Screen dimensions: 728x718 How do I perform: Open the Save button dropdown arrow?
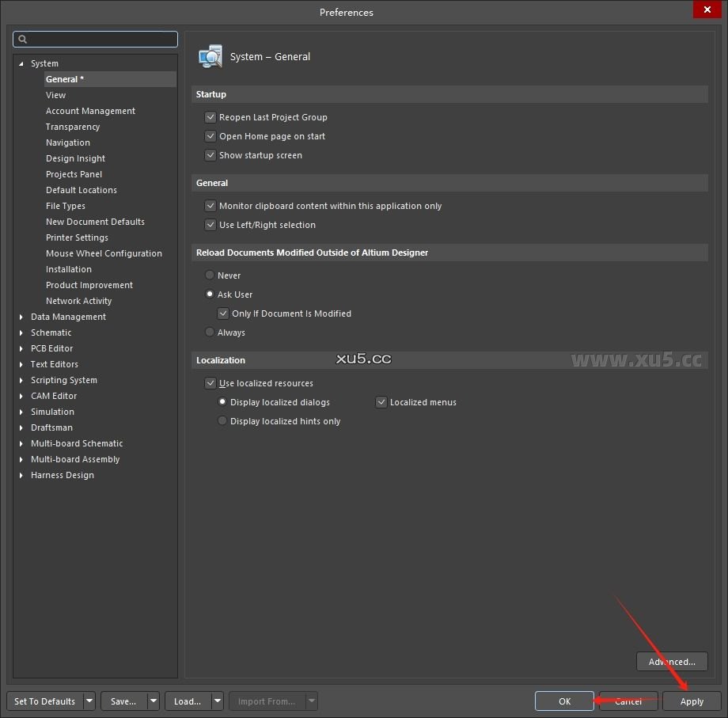coord(153,701)
